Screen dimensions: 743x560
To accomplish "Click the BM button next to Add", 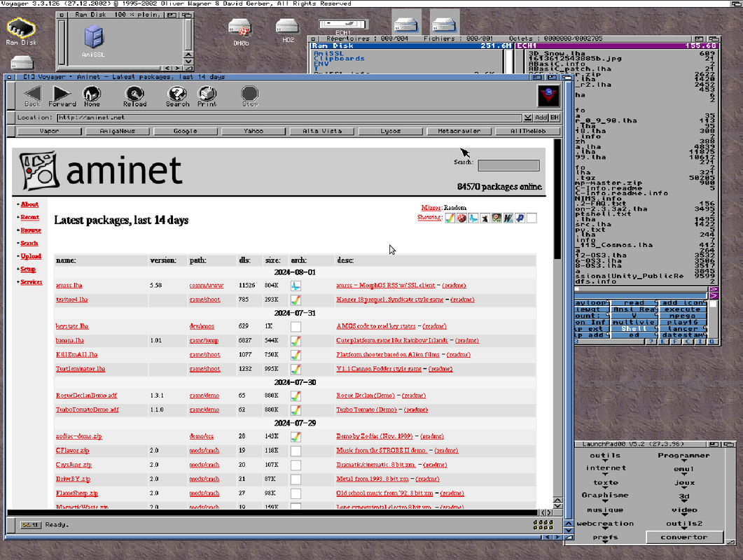I will pos(555,118).
